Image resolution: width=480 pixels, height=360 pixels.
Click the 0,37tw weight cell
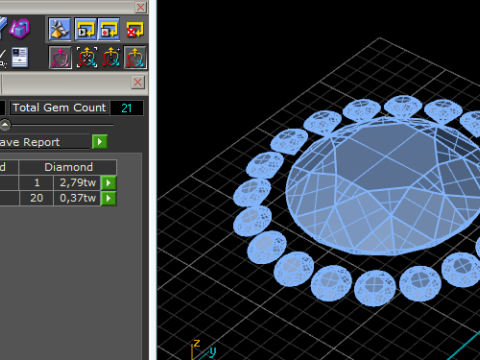tap(77, 198)
